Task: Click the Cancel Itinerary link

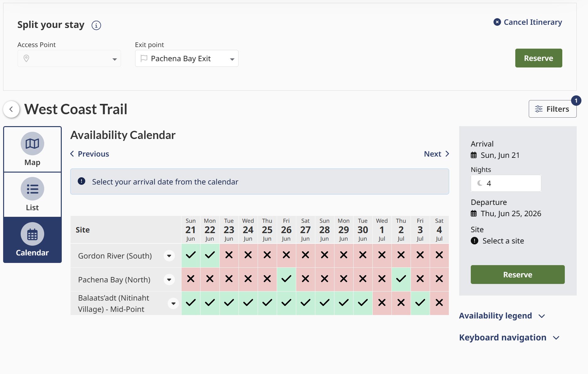Action: click(x=528, y=22)
